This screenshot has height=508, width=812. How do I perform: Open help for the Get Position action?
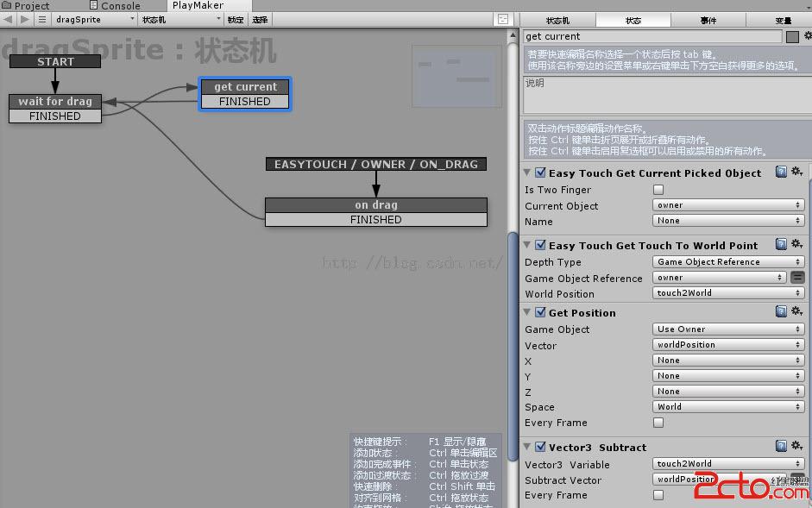781,311
